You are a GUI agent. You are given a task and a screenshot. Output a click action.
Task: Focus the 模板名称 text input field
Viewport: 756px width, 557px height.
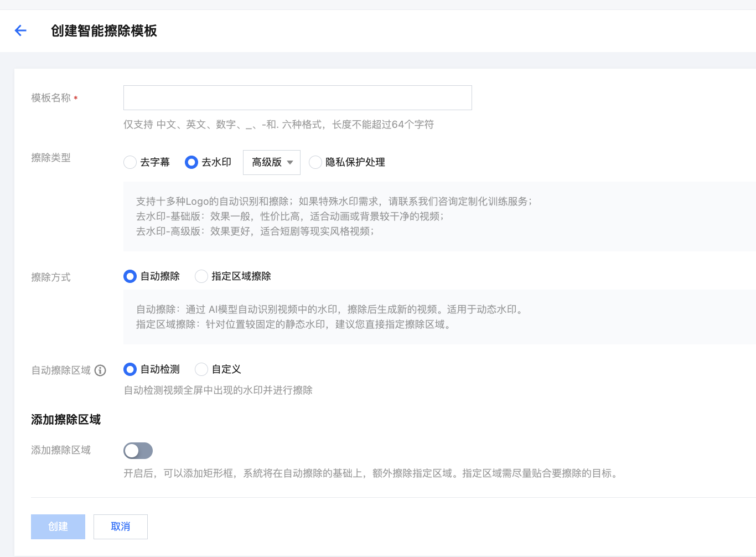(x=297, y=98)
